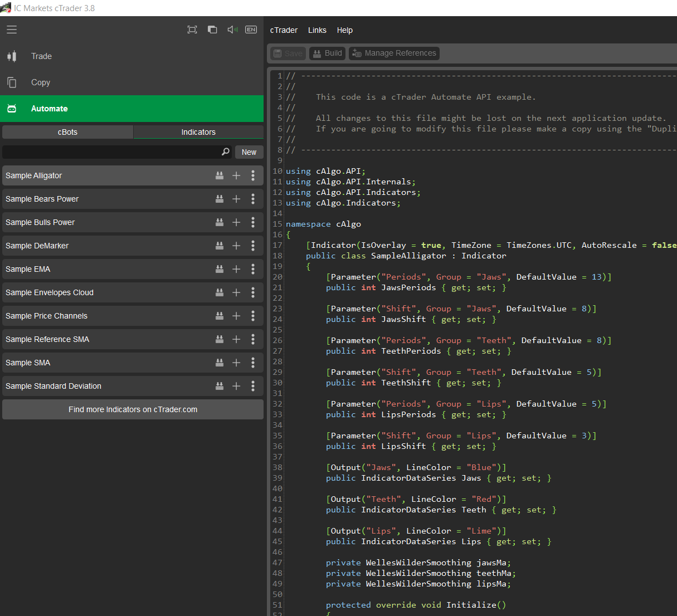Open more options for Sample Bears Power

point(253,199)
